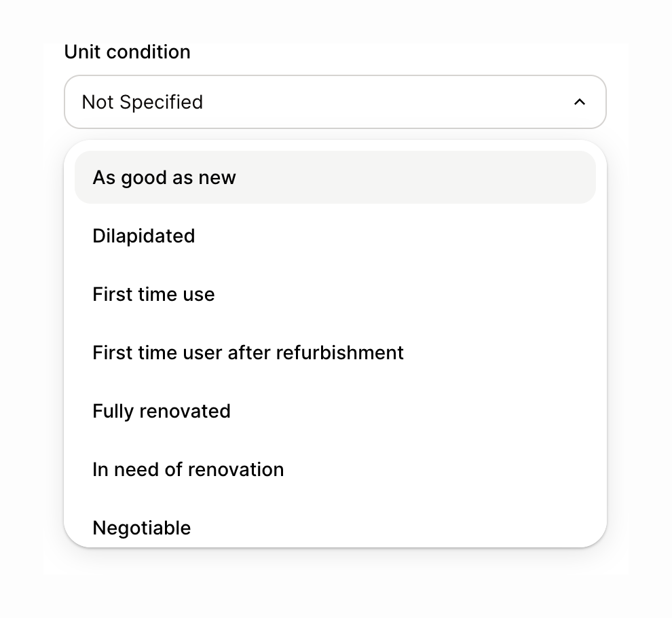Select the 'Dilapidated' option
This screenshot has width=672, height=618.
point(143,236)
